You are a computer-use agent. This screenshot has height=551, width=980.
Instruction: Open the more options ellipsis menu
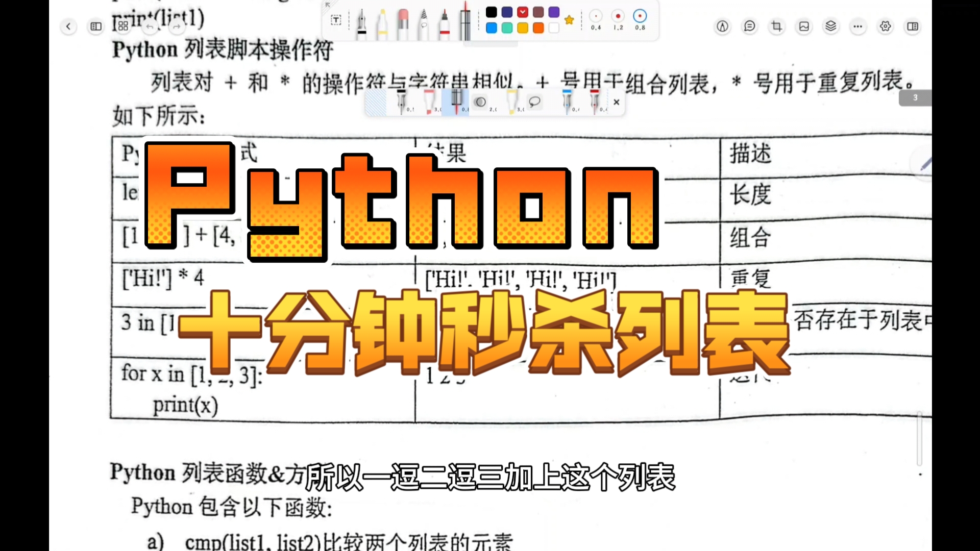858,26
